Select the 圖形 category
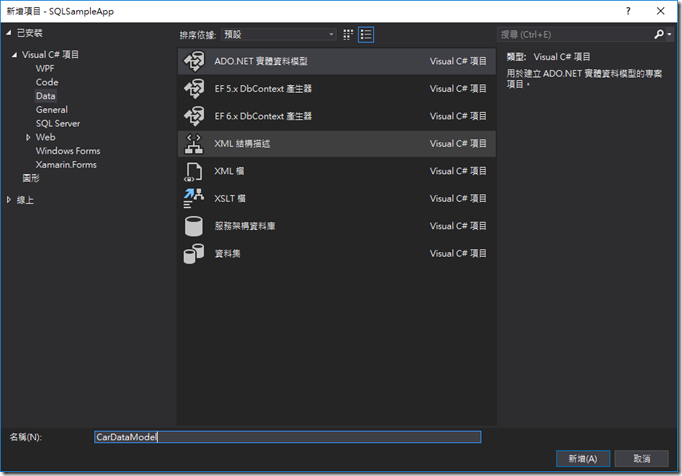The image size is (682, 476). click(31, 178)
